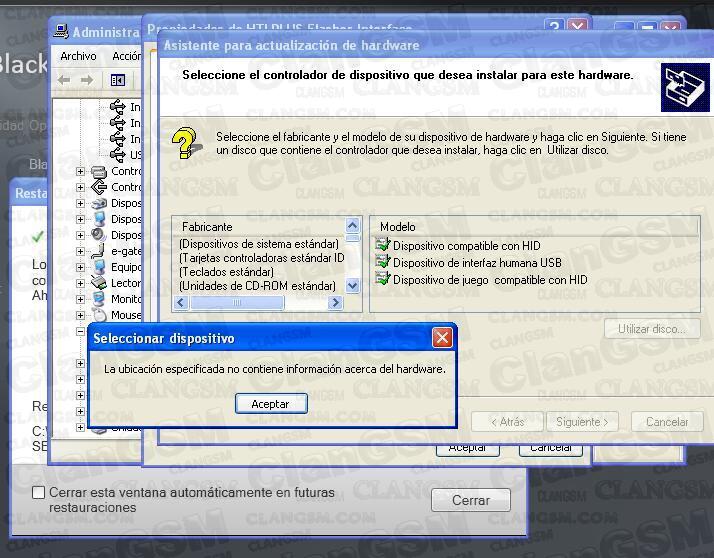Open the Archivo menu in device manager
Screen dimensions: 714x558
[x=78, y=56]
